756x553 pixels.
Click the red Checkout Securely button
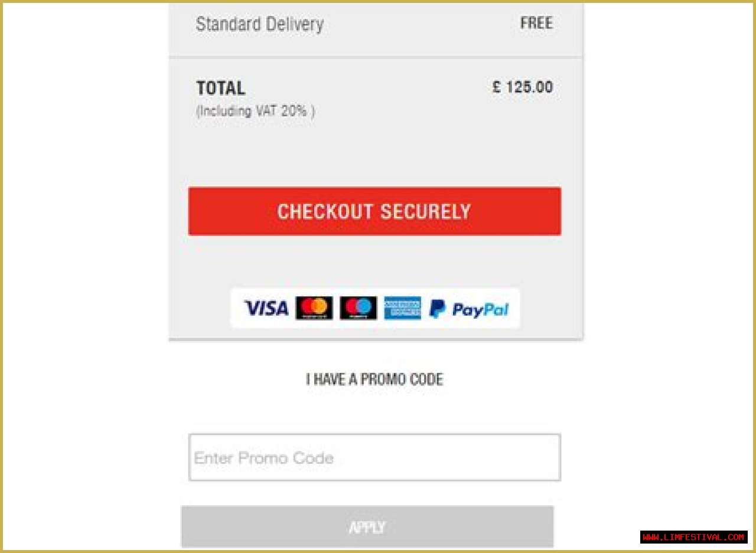point(374,211)
